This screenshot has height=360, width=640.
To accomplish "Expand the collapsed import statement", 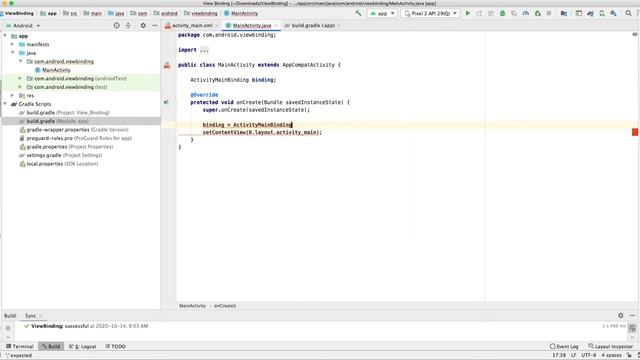I will (x=204, y=50).
